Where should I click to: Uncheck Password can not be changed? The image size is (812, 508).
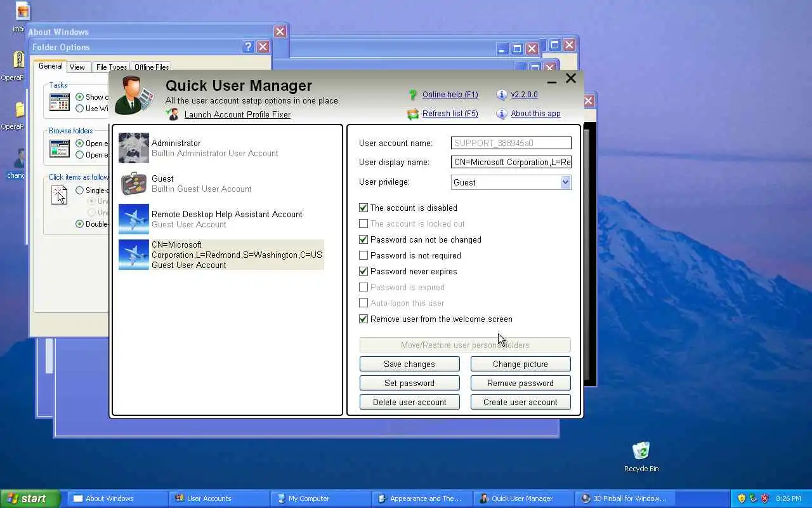point(363,239)
